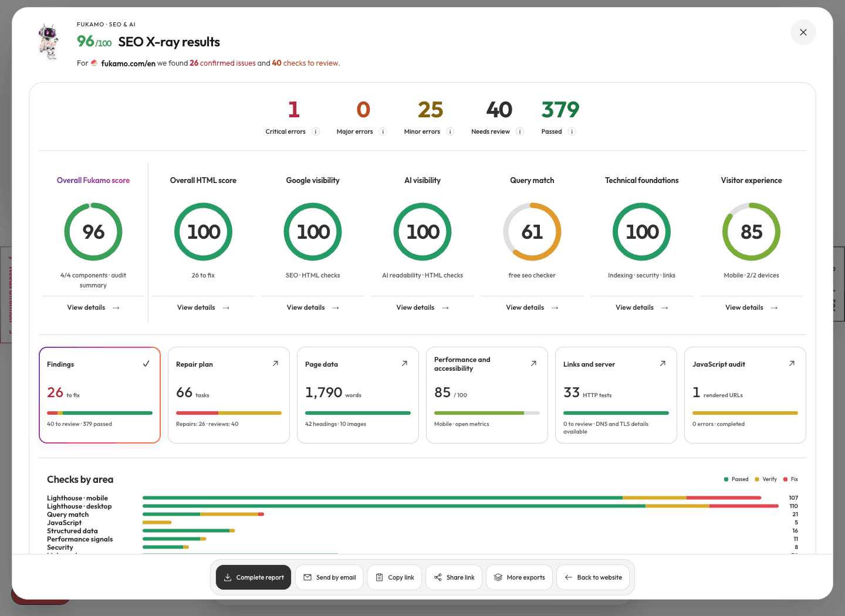Viewport: 845px width, 616px height.
Task: Click arrow icon on Performance and accessibility card
Action: coord(533,364)
